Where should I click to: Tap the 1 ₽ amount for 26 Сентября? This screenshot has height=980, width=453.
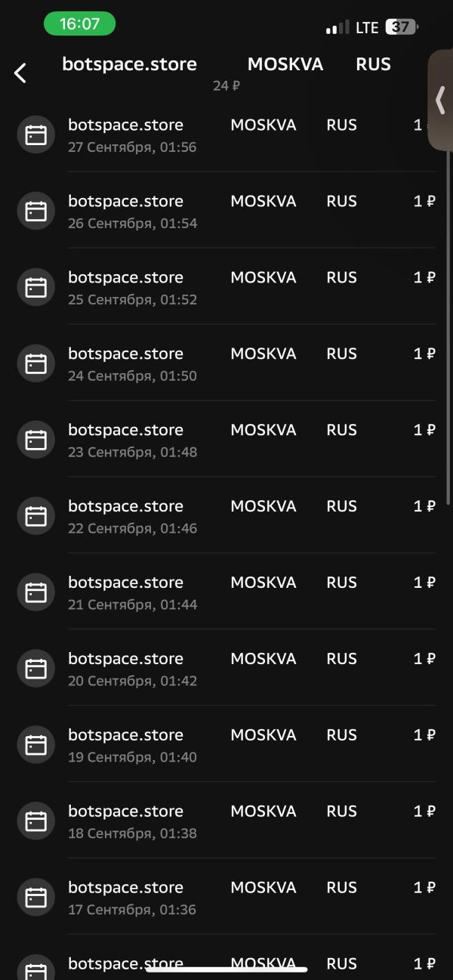coord(424,202)
